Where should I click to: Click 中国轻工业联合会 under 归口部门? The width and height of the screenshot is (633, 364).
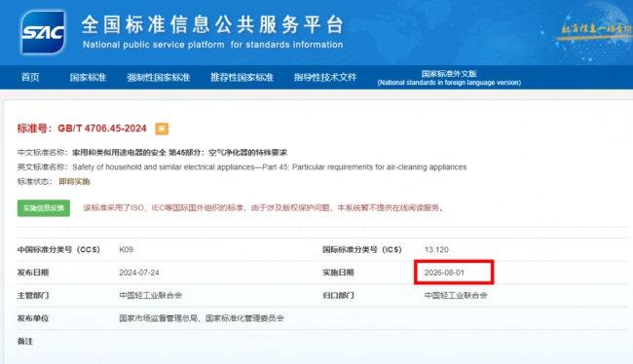pyautogui.click(x=456, y=296)
